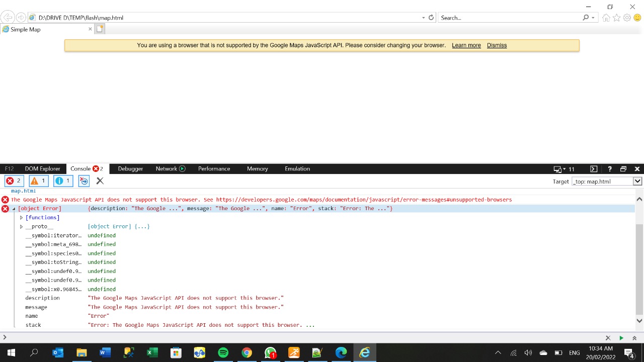
Task: Expand the [functions] tree node
Action: point(21,218)
